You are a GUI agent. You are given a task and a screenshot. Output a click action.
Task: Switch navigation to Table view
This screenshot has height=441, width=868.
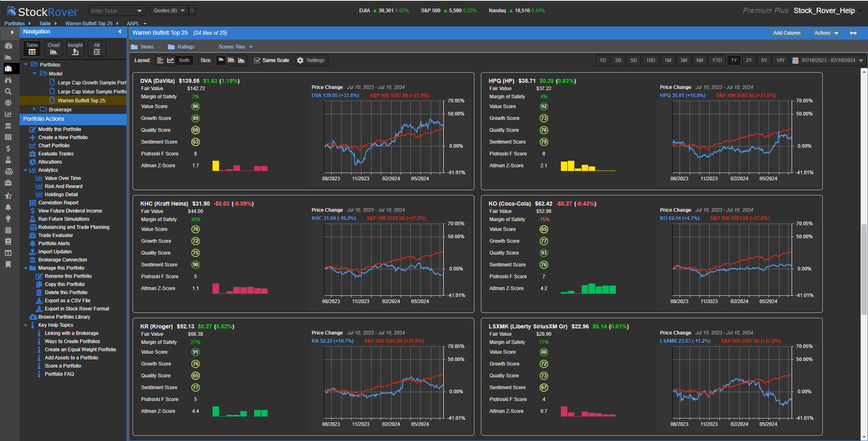(32, 49)
